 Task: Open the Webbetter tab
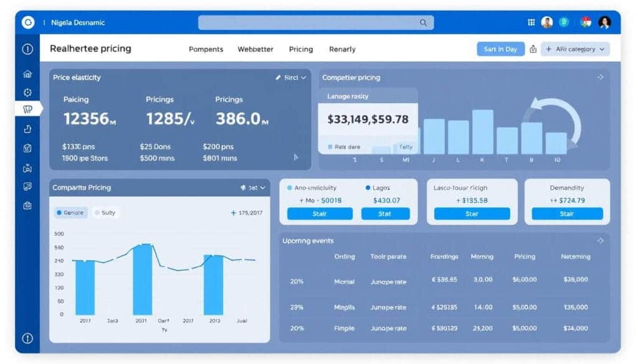coord(255,49)
